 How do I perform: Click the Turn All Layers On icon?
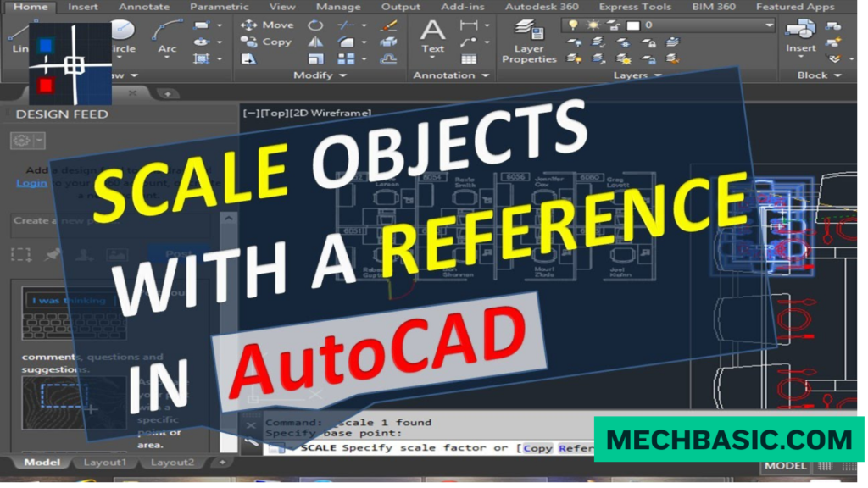coord(574,58)
